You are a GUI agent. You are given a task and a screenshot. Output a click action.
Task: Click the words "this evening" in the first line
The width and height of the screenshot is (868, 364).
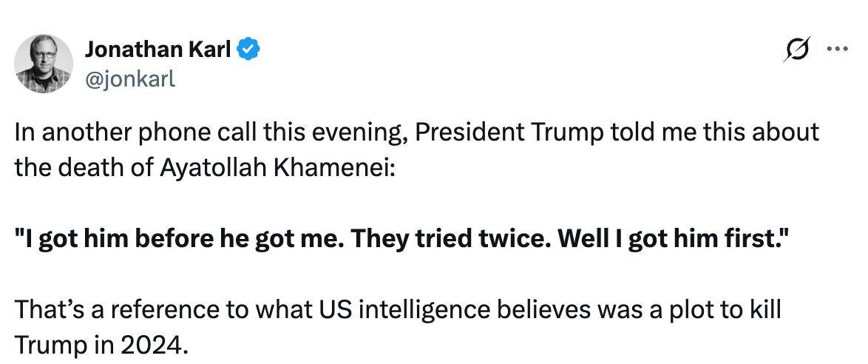point(333,132)
